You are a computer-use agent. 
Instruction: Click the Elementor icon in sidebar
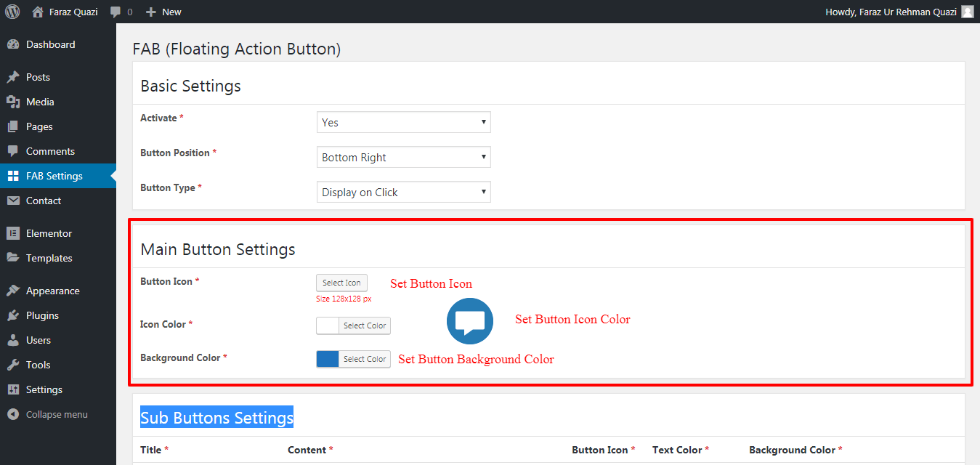[x=12, y=233]
